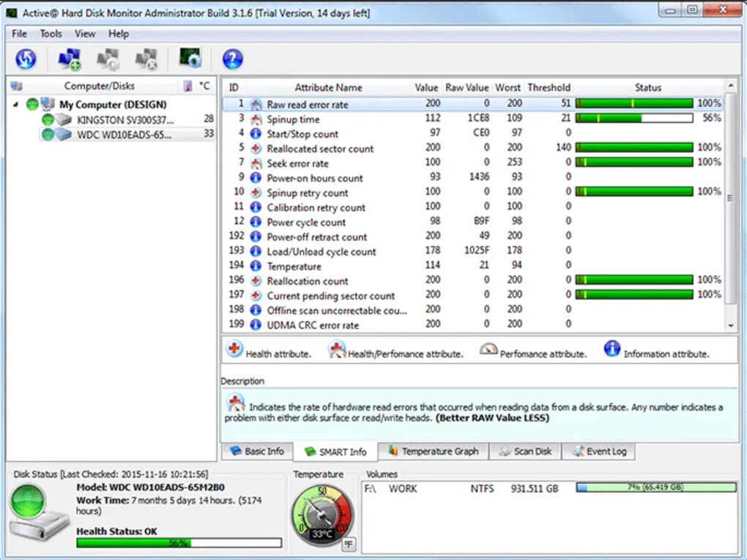Click the Value column header
Screen dimensions: 747x560
coord(426,88)
